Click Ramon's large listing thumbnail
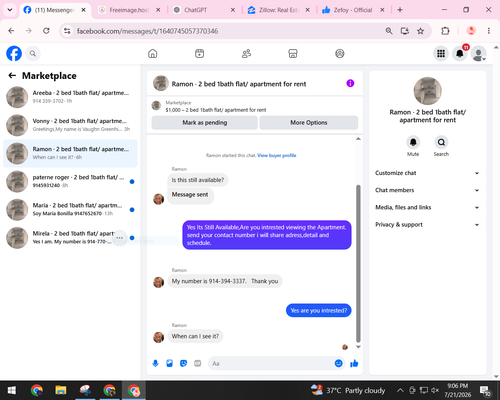500x400 pixels. point(428,91)
